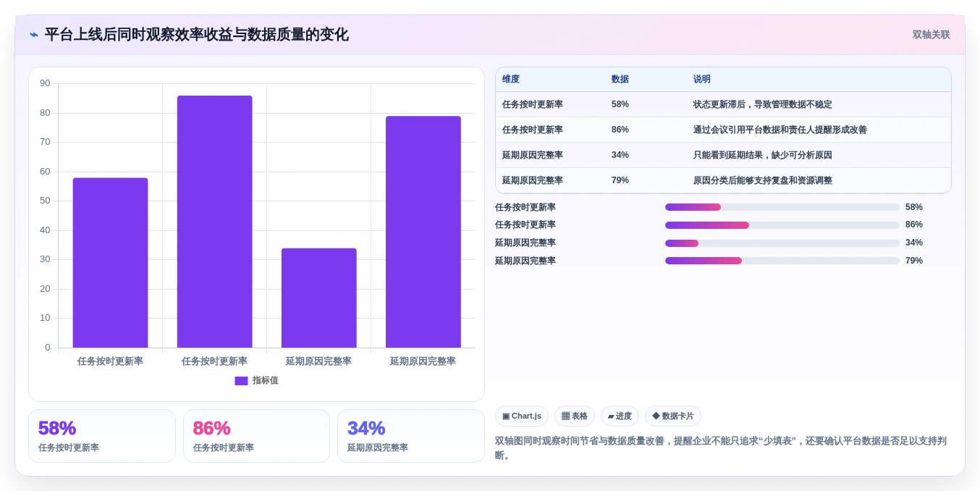The height and width of the screenshot is (491, 980).
Task: Click the 任务按时更新率 cell in the 58% table row
Action: (x=533, y=104)
